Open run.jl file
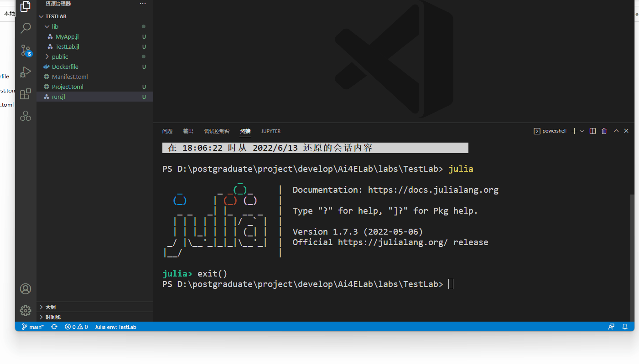The width and height of the screenshot is (639, 364). point(95,97)
